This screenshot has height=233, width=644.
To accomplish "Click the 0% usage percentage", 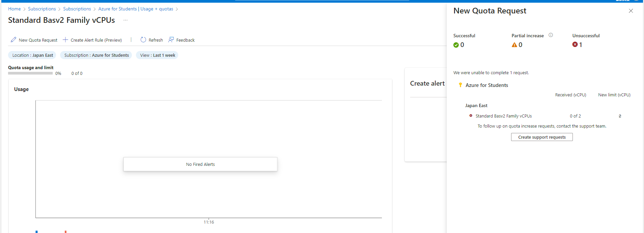I will click(x=58, y=73).
